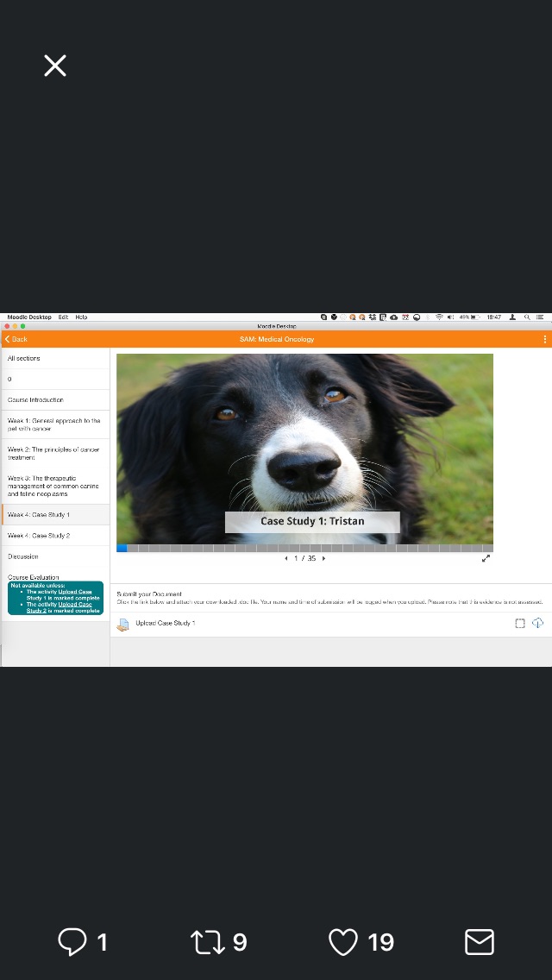Go to next slide with right arrow
This screenshot has height=980, width=552.
(323, 558)
